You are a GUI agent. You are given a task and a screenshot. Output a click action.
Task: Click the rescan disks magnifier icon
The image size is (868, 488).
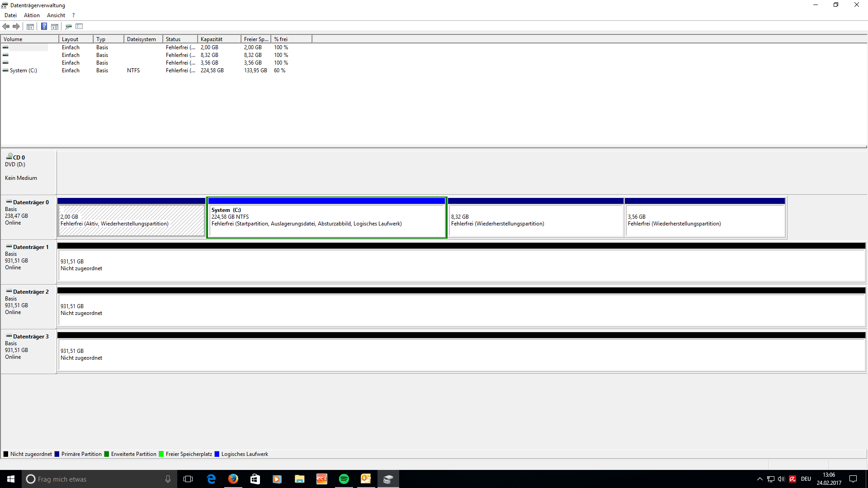pyautogui.click(x=68, y=26)
